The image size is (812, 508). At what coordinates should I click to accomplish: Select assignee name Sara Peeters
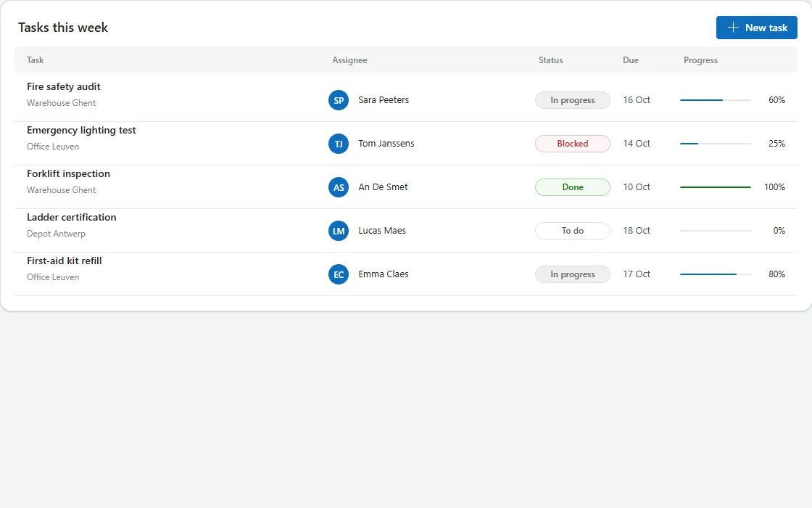tap(384, 100)
